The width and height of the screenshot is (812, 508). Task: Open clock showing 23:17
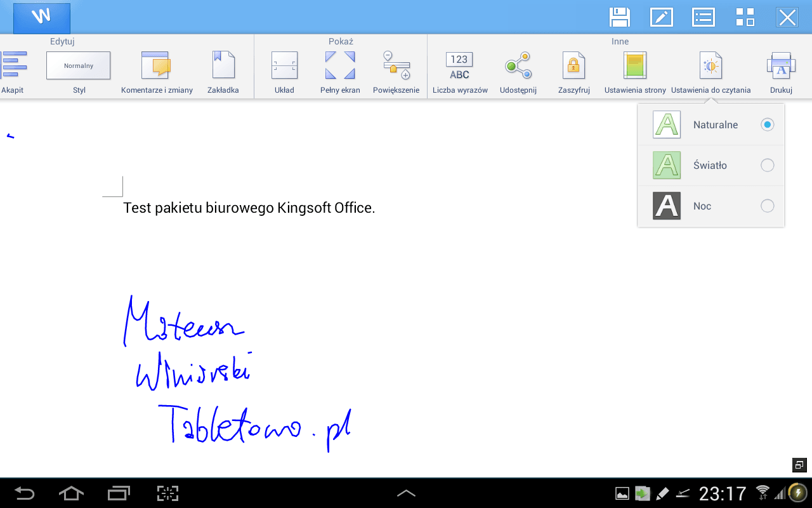(x=723, y=493)
